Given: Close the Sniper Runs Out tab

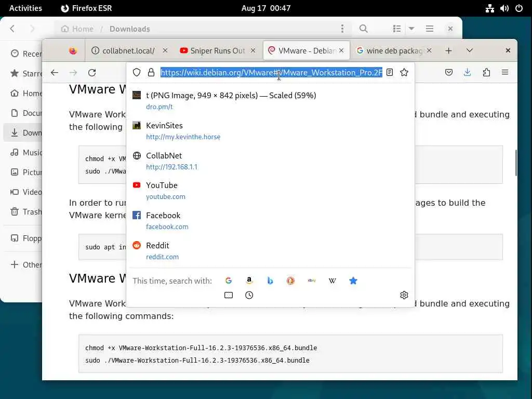Looking at the screenshot, I should pos(253,50).
